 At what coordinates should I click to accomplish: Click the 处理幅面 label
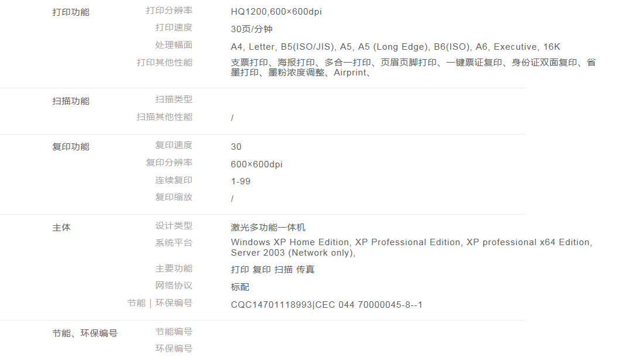tap(173, 45)
